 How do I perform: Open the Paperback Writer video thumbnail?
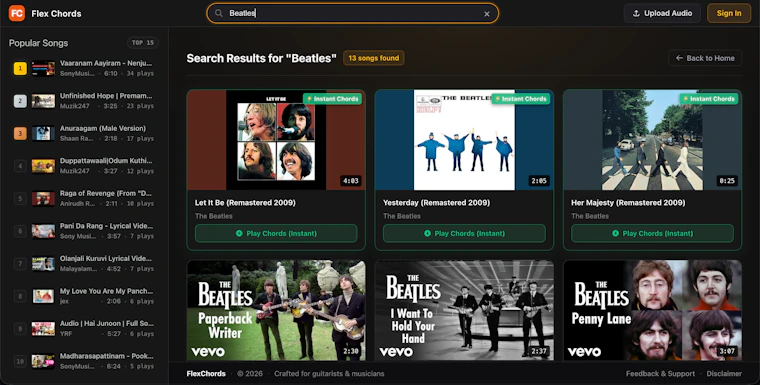coord(276,310)
